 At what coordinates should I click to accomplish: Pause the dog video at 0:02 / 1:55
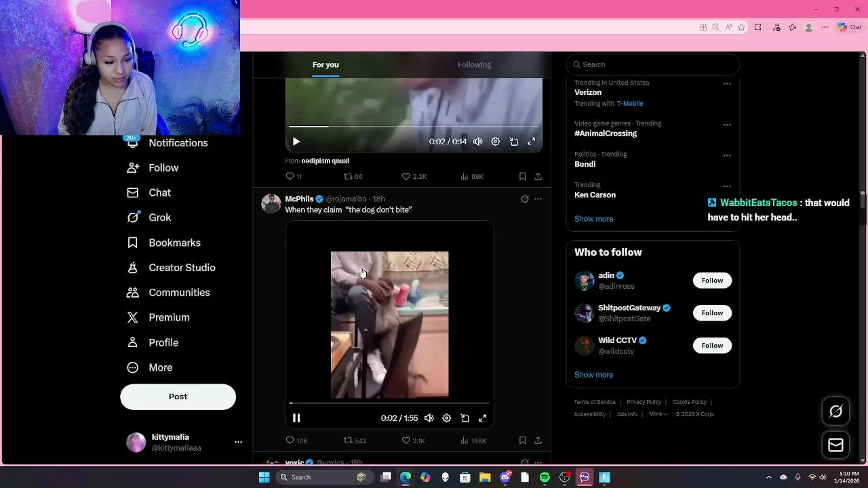pyautogui.click(x=296, y=418)
